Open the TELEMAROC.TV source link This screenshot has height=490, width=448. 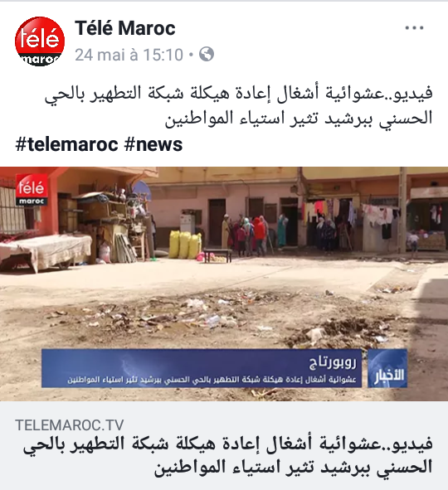tap(70, 425)
